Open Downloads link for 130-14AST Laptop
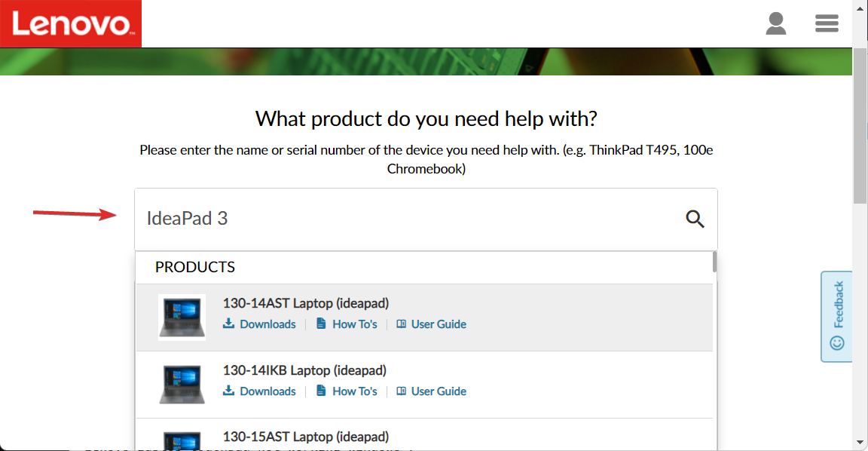 pos(267,324)
